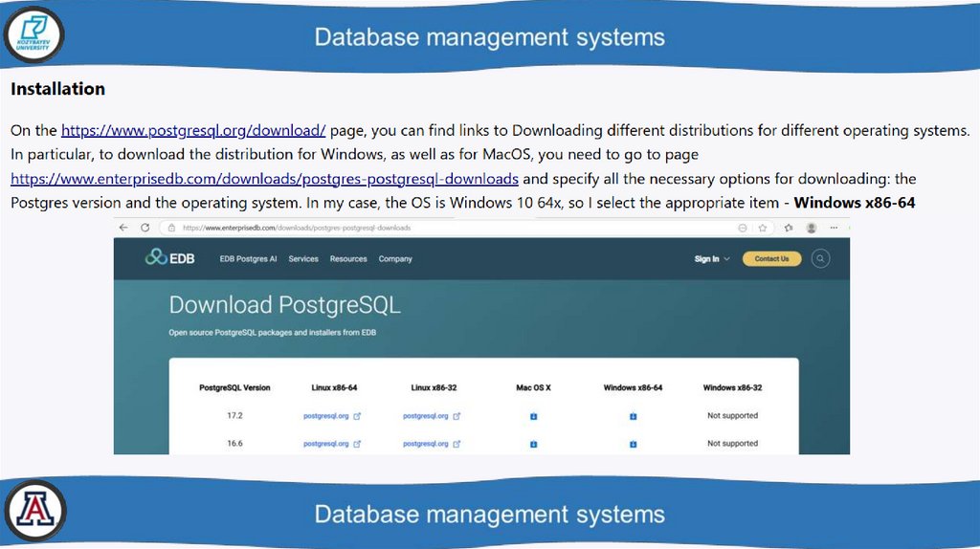Download PostgreSQL 16.6 for Mac OS X
The image size is (980, 549).
tap(534, 444)
